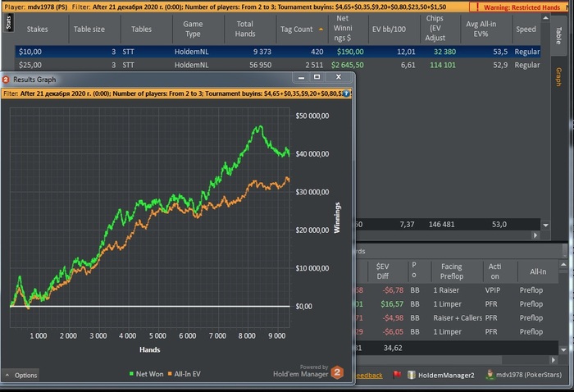The image size is (574, 392).
Task: Sort by Table size column
Action: 89,30
